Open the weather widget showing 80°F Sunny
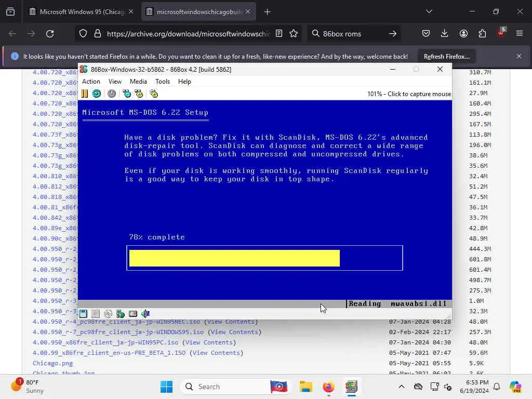Viewport: 532px width, 399px height. pos(28,387)
